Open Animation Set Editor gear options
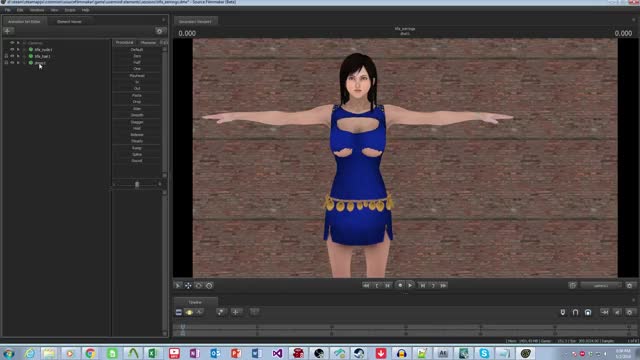Image resolution: width=640 pixels, height=360 pixels. 160,31
